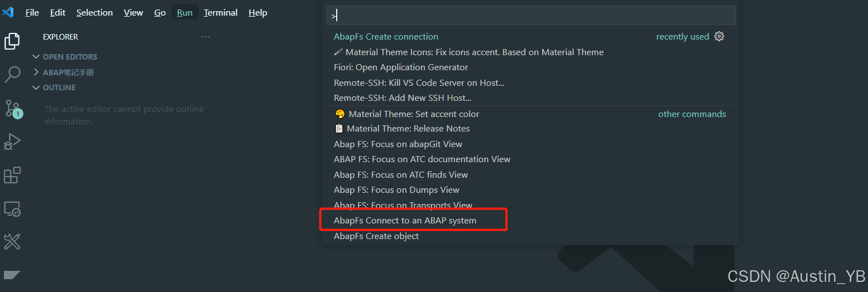
Task: Open the Explorer activity bar icon
Action: coord(12,41)
